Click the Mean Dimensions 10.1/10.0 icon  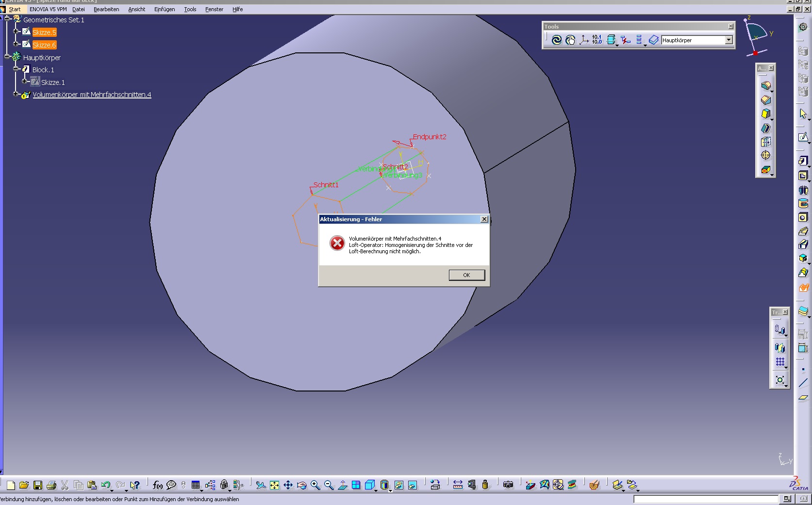[x=597, y=40]
